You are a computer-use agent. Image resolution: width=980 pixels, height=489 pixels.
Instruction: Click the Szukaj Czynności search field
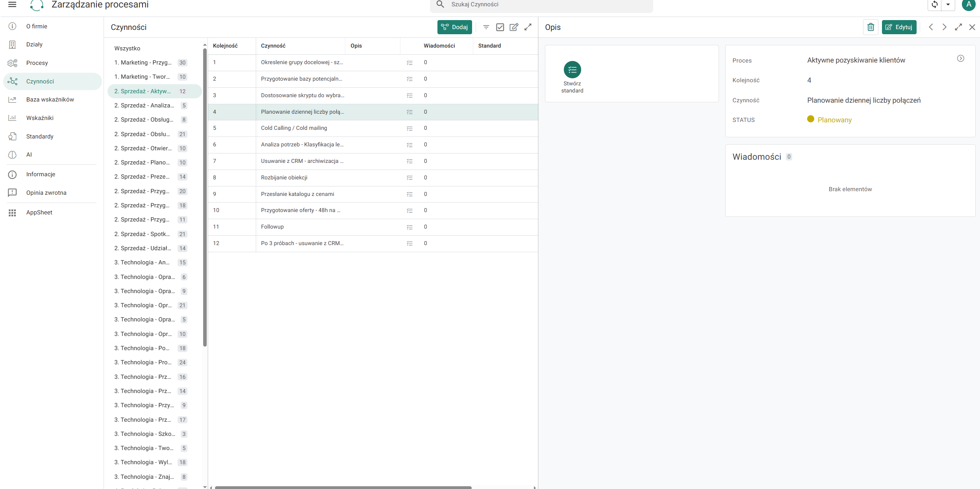[x=541, y=5]
